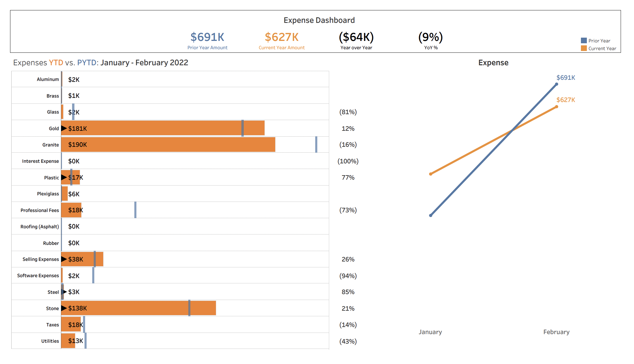Select the (9%) YoY % figure
The height and width of the screenshot is (364, 634).
point(431,37)
